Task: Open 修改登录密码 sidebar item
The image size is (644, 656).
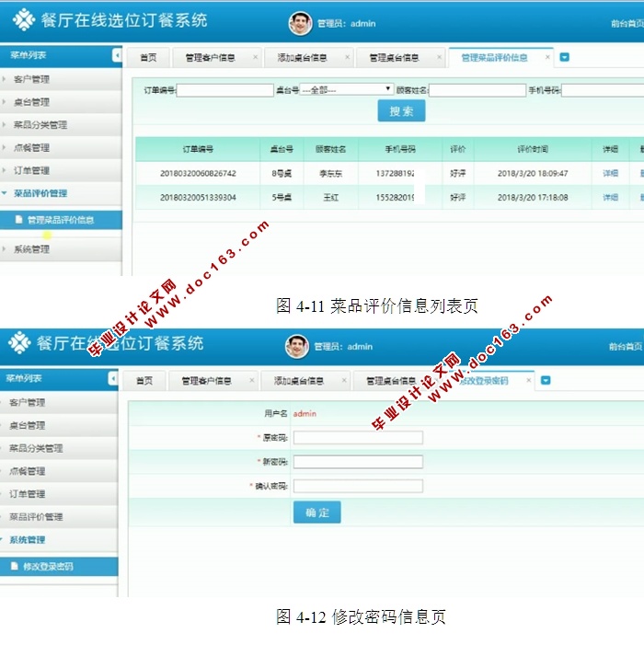Action: tap(59, 567)
